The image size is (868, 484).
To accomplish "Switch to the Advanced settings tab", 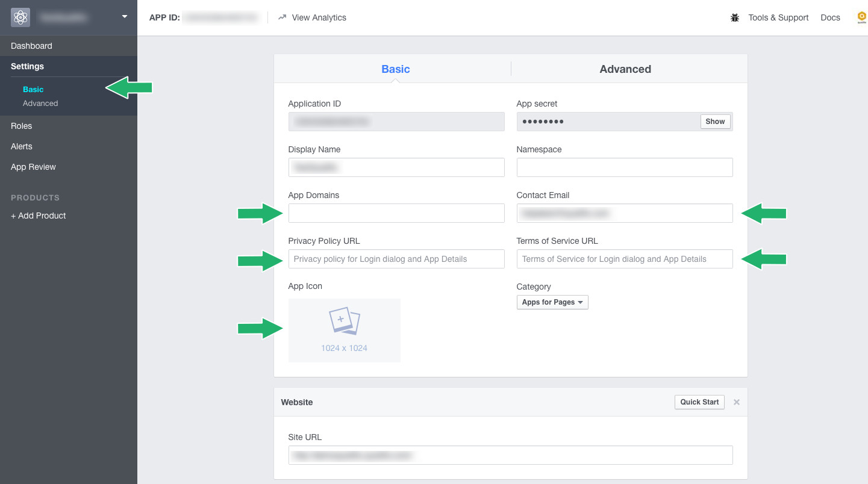I will click(625, 69).
